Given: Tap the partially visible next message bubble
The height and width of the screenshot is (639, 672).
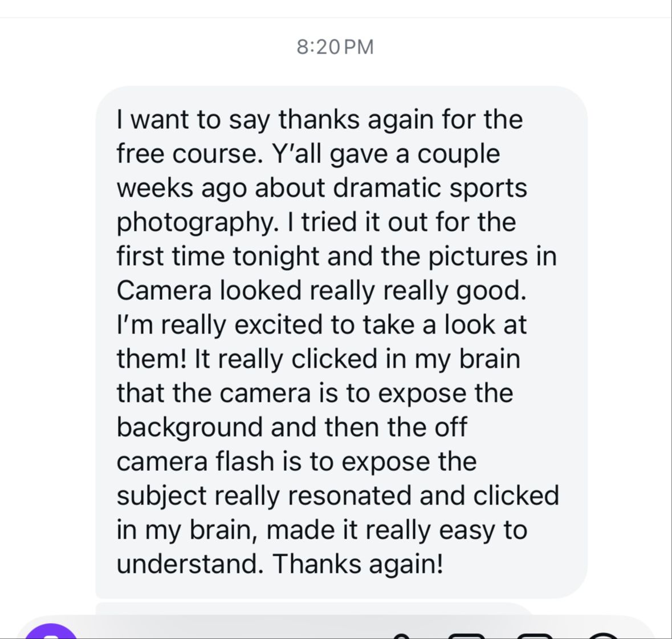Looking at the screenshot, I should click(x=313, y=608).
